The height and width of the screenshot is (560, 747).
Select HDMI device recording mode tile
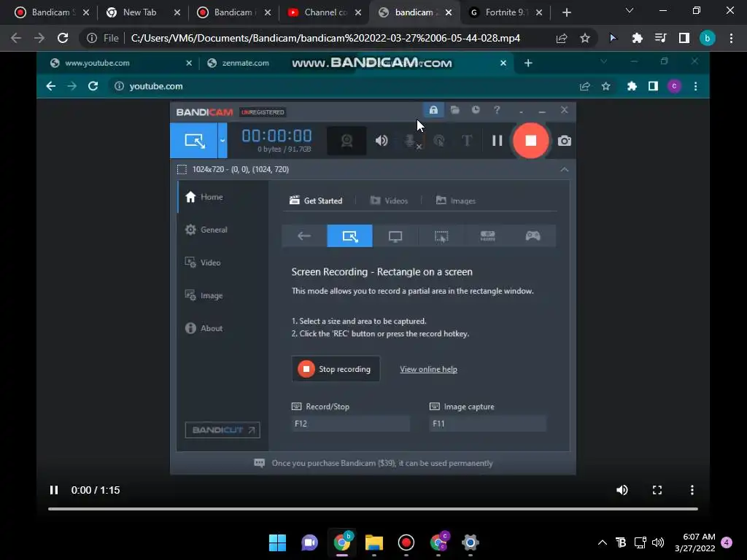click(x=487, y=236)
